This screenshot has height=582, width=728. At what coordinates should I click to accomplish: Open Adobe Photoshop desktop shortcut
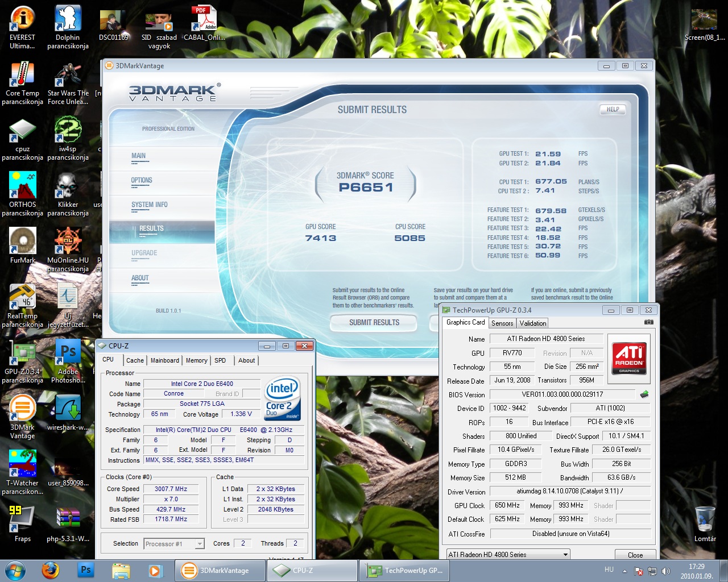tap(68, 361)
